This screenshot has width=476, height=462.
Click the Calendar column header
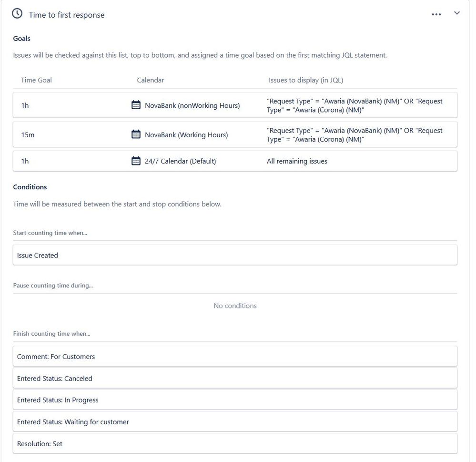click(x=151, y=80)
